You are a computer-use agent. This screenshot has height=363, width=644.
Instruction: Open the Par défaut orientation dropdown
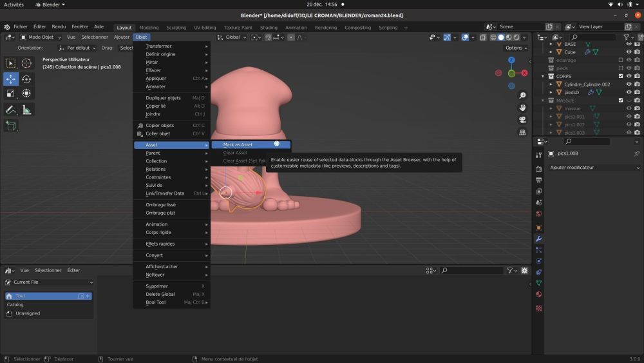click(77, 48)
